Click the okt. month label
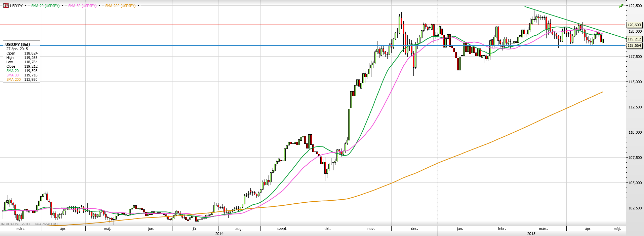 point(327,229)
